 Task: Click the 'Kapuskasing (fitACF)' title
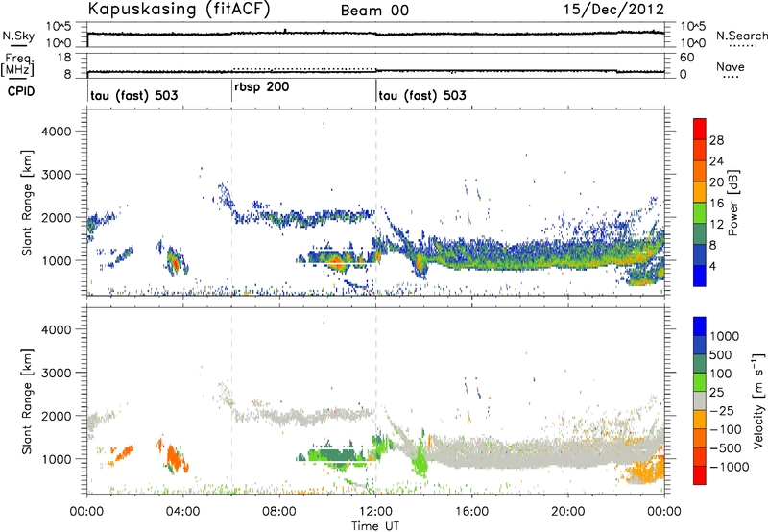tap(179, 10)
